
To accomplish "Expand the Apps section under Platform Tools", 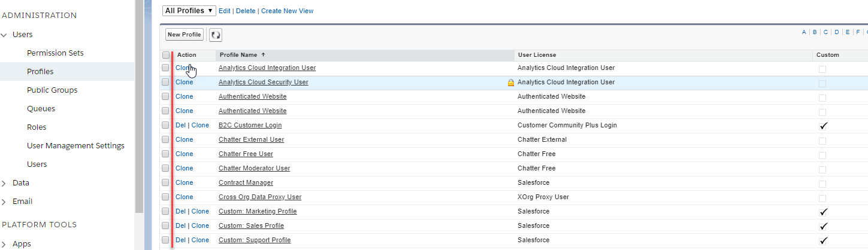I will 4,244.
